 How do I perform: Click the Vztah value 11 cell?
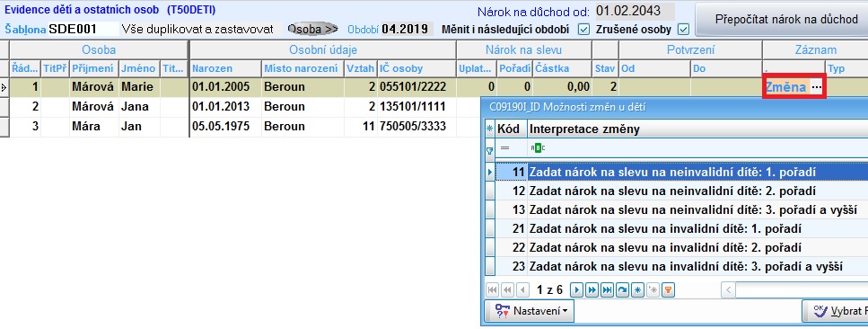(360, 126)
